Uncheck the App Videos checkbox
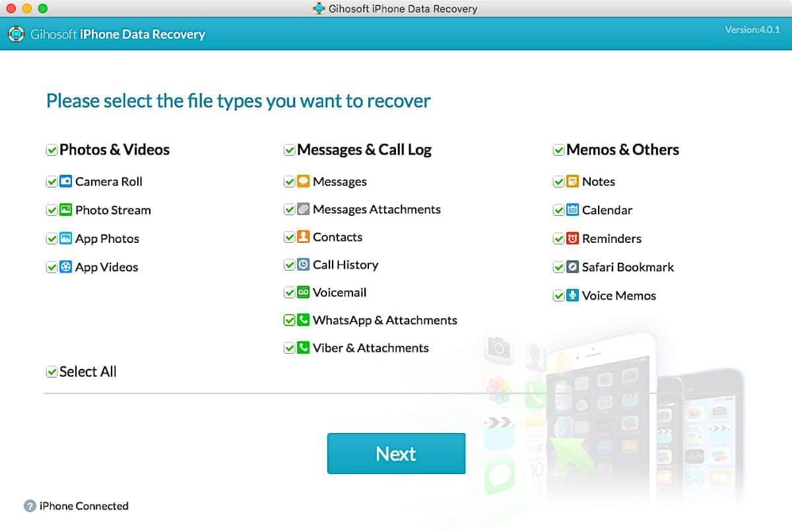The height and width of the screenshot is (532, 792). point(51,267)
